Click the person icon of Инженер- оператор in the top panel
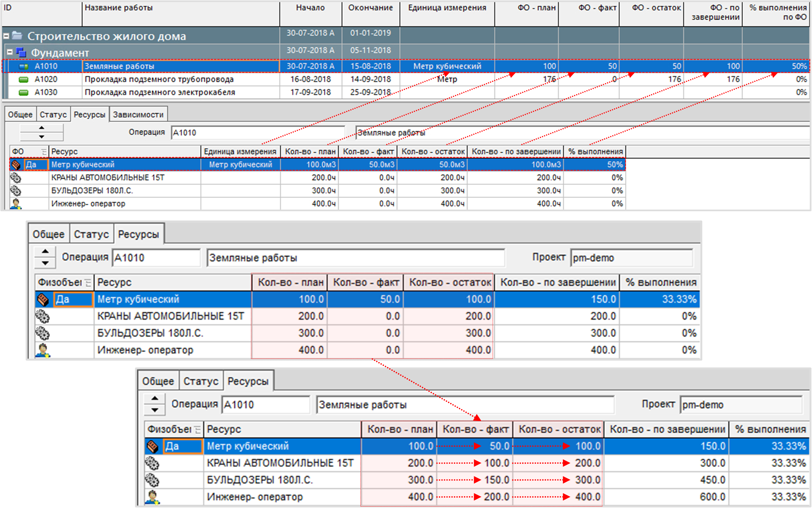The image size is (812, 508). coord(15,204)
